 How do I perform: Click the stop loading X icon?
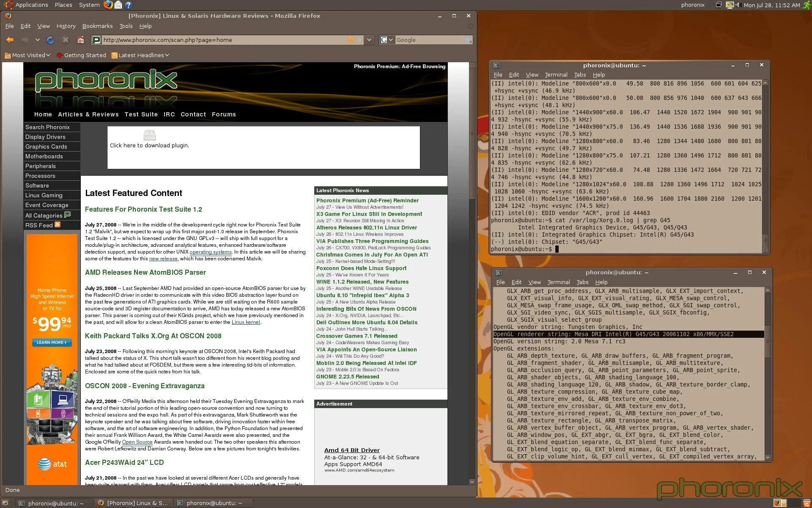65,40
